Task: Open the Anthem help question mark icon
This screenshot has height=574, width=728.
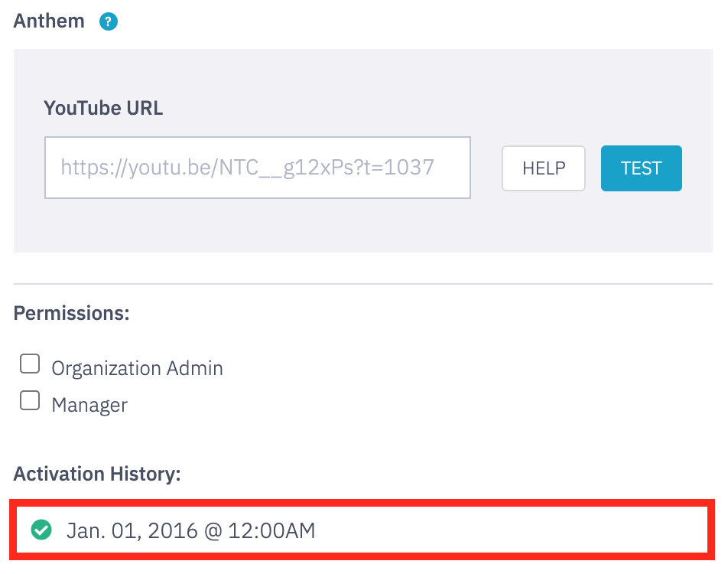Action: click(x=108, y=21)
